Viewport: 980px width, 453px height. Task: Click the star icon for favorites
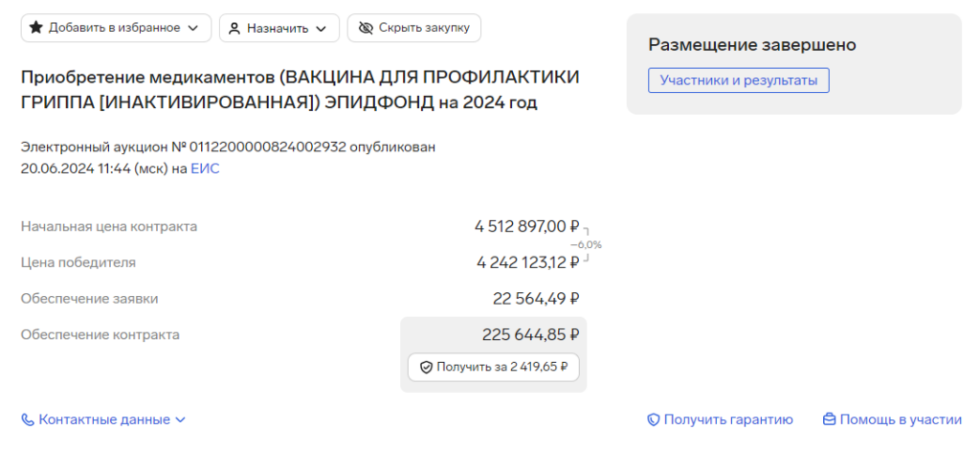[36, 28]
